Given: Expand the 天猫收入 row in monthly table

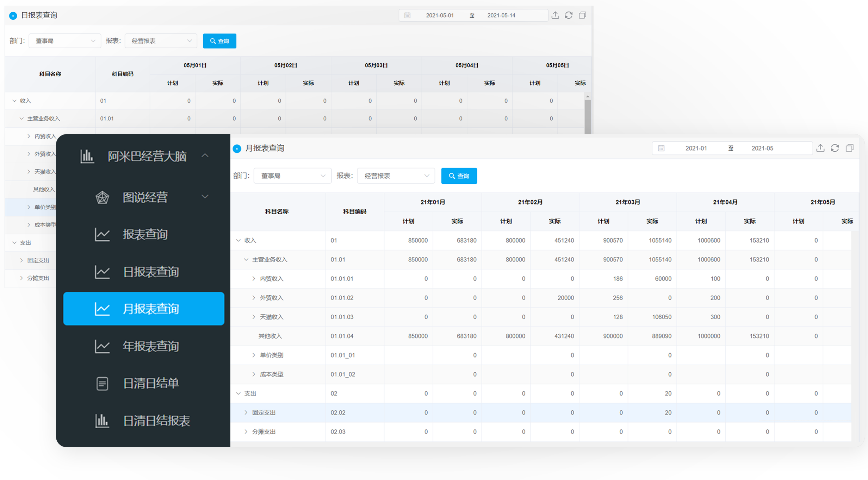Looking at the screenshot, I should pos(254,317).
